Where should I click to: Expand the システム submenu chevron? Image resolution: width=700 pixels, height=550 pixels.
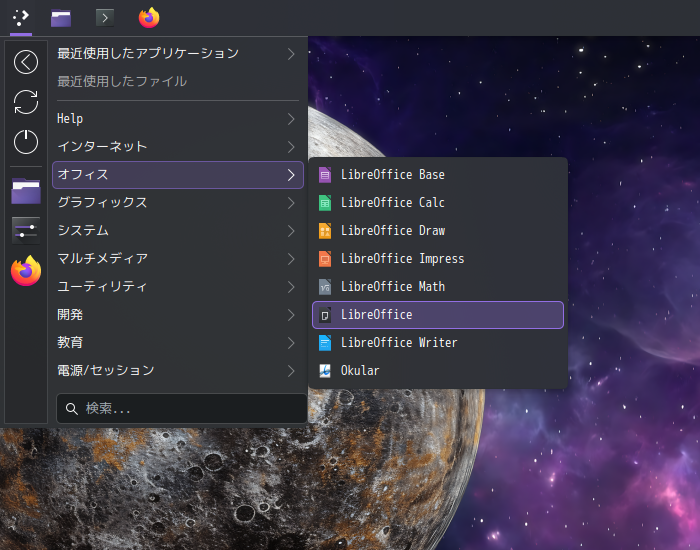pos(291,231)
